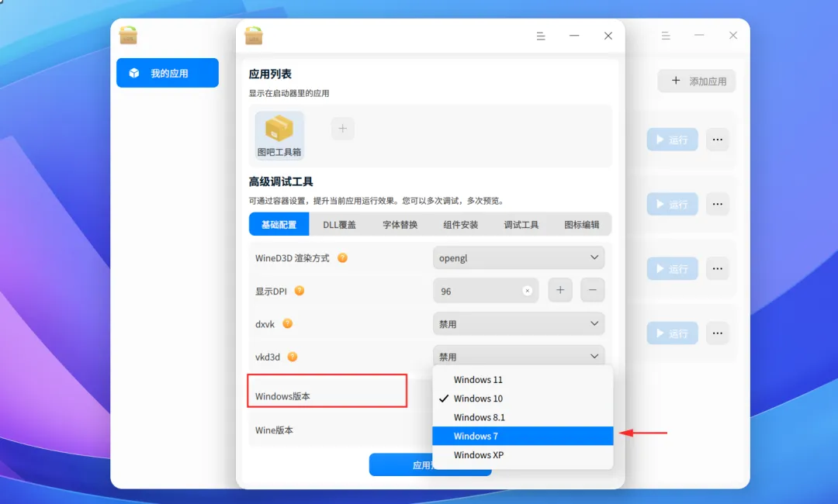Clear the DPI value with the x icon
The image size is (838, 504).
pos(528,291)
